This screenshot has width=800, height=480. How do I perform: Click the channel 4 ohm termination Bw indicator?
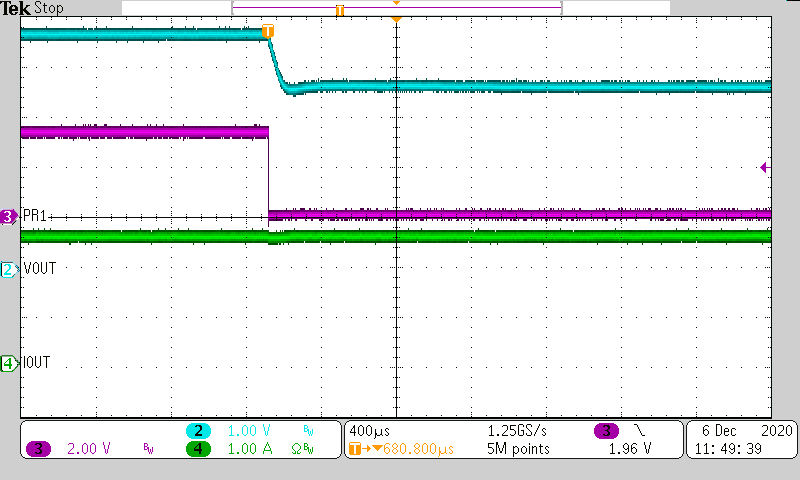point(303,449)
